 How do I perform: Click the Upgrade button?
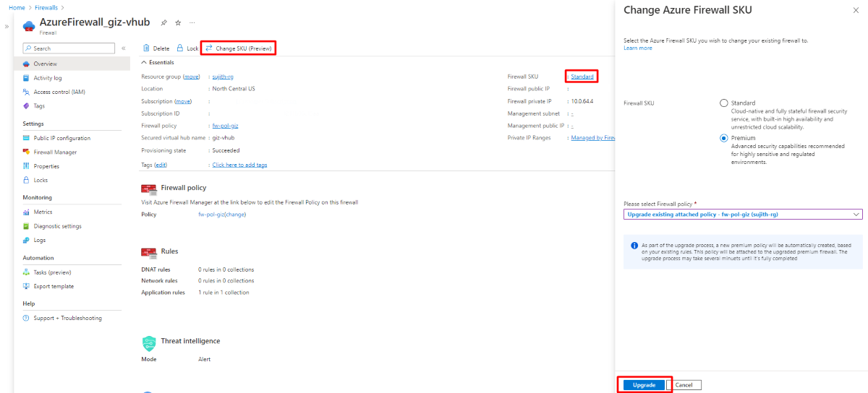tap(644, 385)
